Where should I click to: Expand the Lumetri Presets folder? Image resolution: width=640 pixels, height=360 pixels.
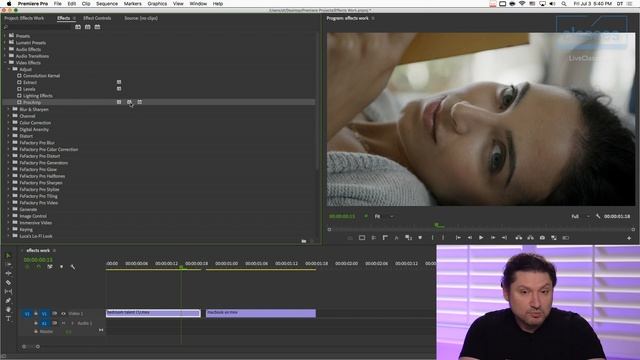[x=5, y=42]
